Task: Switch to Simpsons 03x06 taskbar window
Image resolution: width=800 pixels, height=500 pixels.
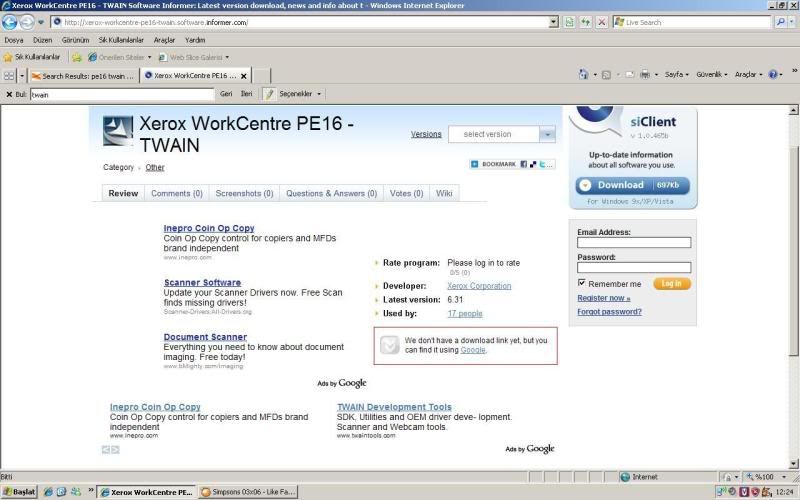Action: pyautogui.click(x=248, y=492)
